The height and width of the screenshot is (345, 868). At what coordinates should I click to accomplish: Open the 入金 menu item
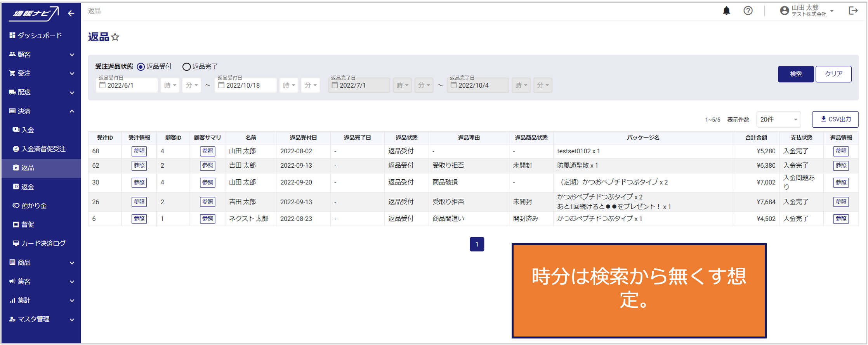(x=28, y=130)
